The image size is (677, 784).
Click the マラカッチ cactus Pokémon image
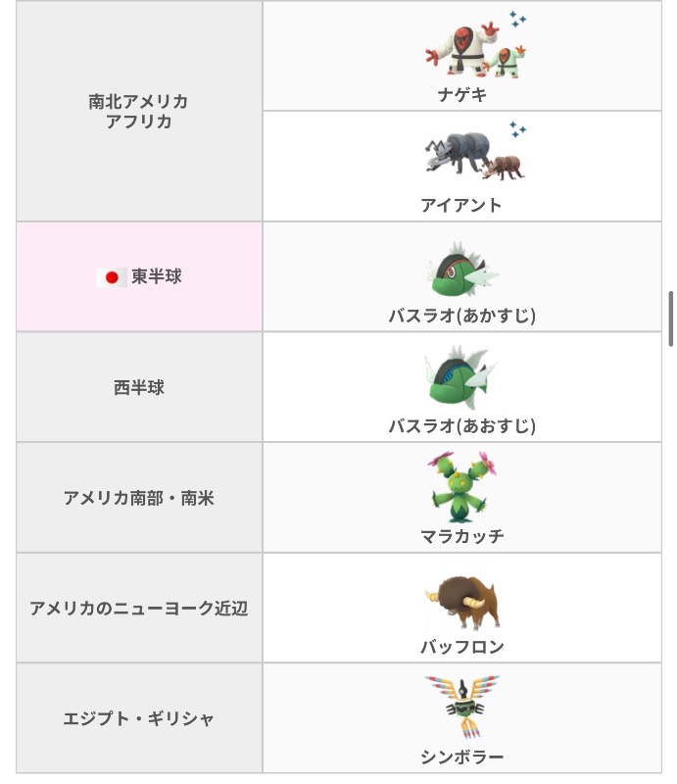coord(462,487)
